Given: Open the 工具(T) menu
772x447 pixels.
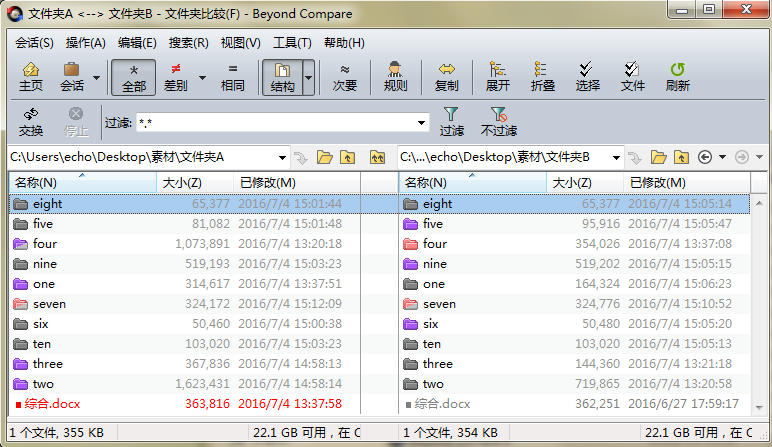Looking at the screenshot, I should [x=292, y=43].
